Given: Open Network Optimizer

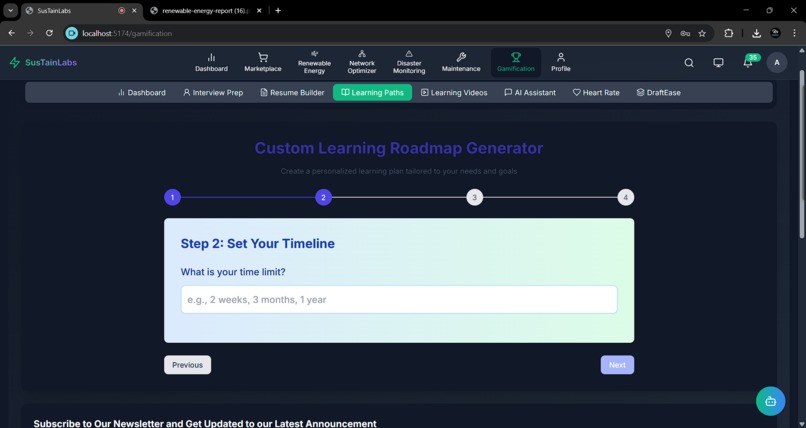Looking at the screenshot, I should 362,63.
